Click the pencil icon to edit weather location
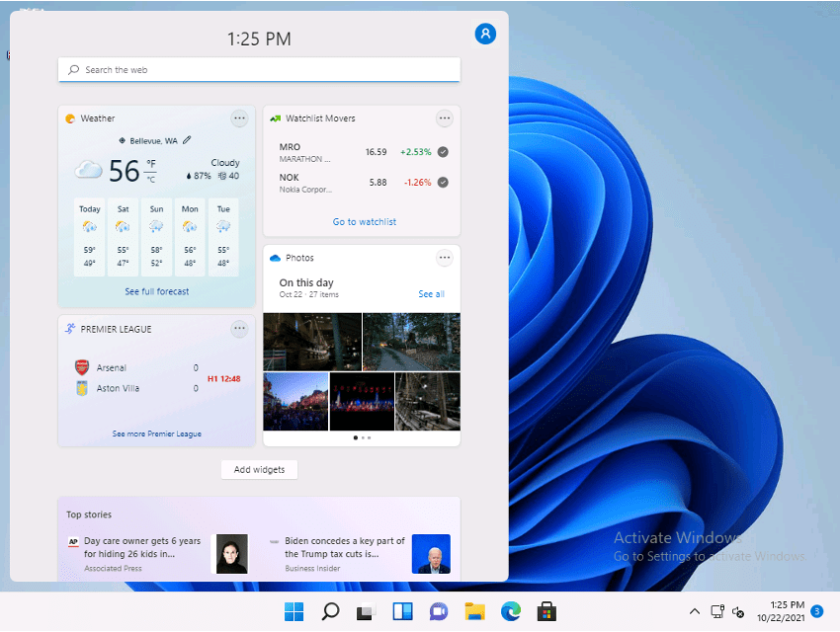The height and width of the screenshot is (632, 840). [x=187, y=140]
